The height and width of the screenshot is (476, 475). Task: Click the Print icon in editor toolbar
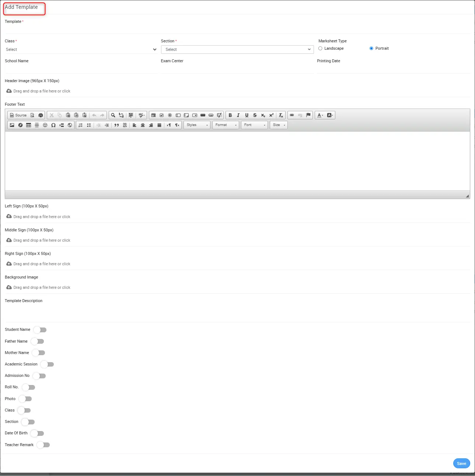[41, 115]
